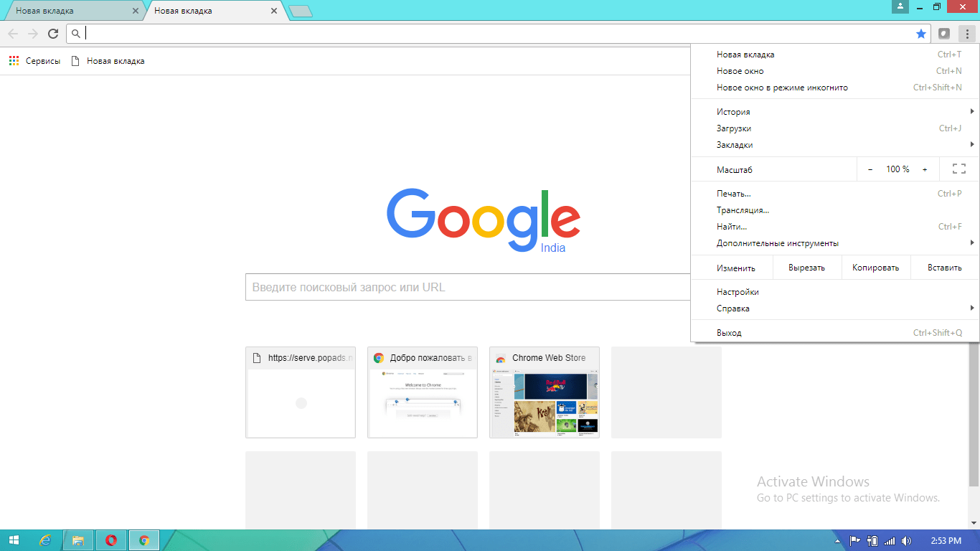Click the 100 % zoom value
This screenshot has width=980, height=551.
click(x=897, y=169)
